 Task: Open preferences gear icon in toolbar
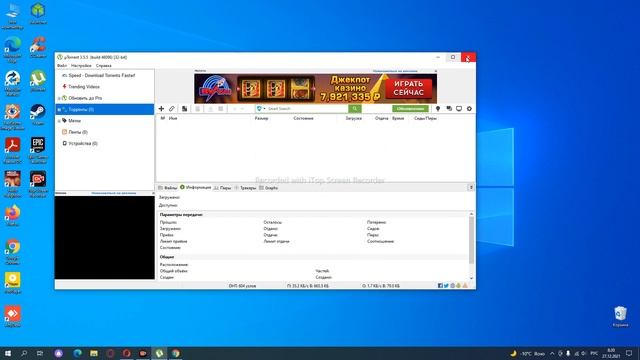469,109
